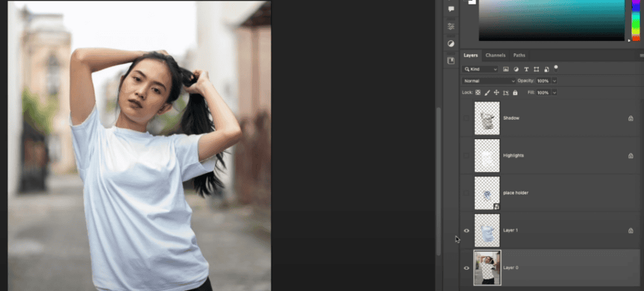Open the Adjustments panel icon
Image resolution: width=644 pixels, height=291 pixels.
point(451,43)
